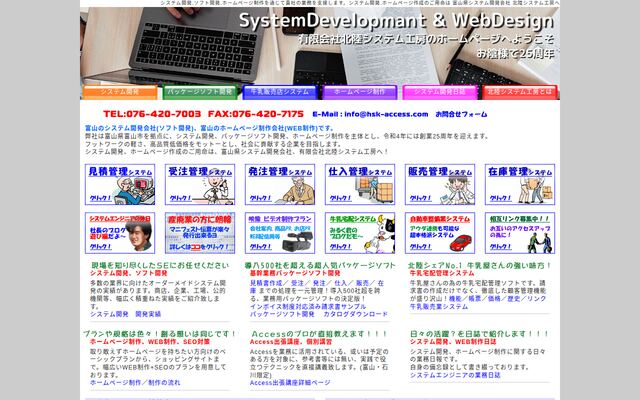
Task: Click the 在庫管理システム banner
Action: 520,184
